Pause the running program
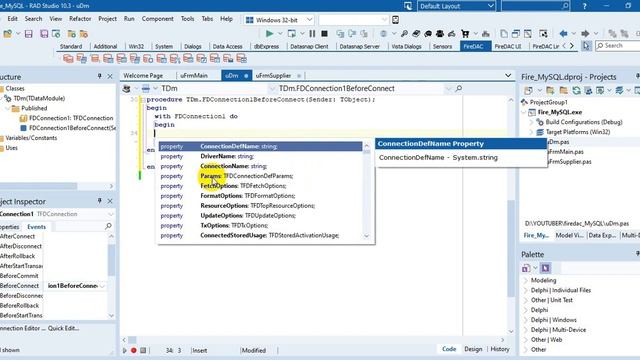Image resolution: width=640 pixels, height=360 pixels. (x=312, y=34)
